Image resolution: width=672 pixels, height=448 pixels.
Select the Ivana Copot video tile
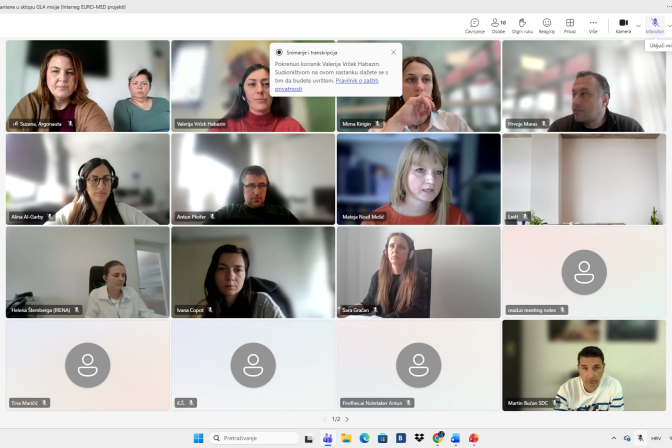pyautogui.click(x=253, y=272)
